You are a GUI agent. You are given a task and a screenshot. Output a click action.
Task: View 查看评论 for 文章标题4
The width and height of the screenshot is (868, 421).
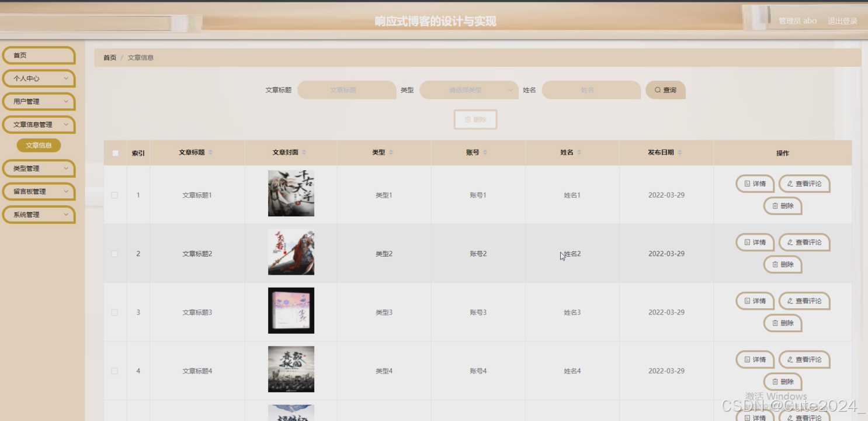pyautogui.click(x=804, y=360)
